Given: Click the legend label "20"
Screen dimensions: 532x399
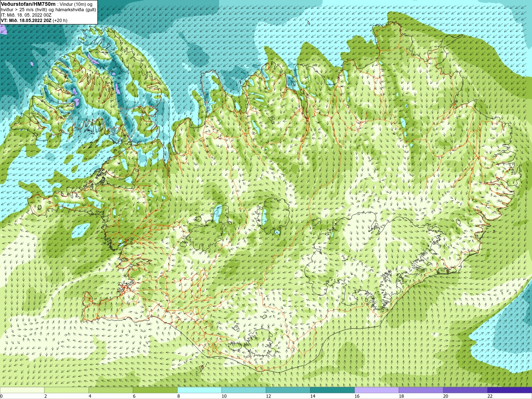Looking at the screenshot, I should (x=446, y=396).
